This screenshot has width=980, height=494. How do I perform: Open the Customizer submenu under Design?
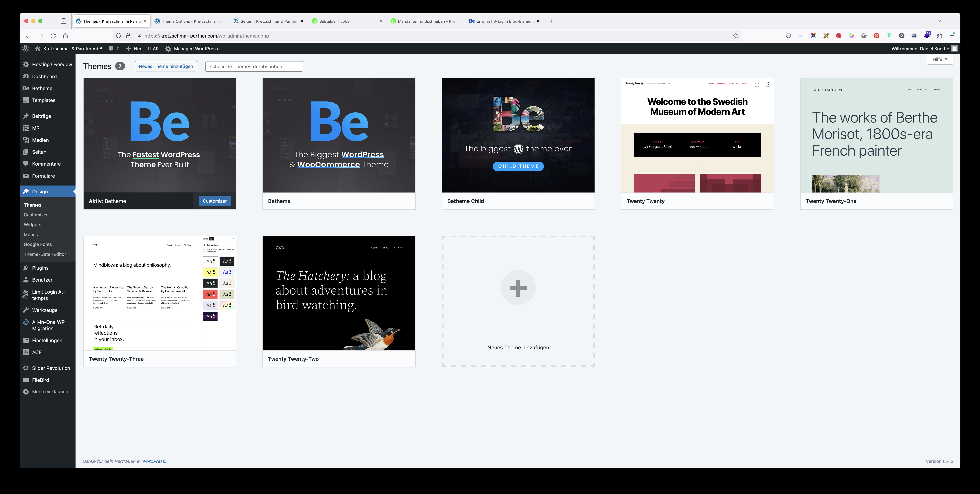click(36, 215)
